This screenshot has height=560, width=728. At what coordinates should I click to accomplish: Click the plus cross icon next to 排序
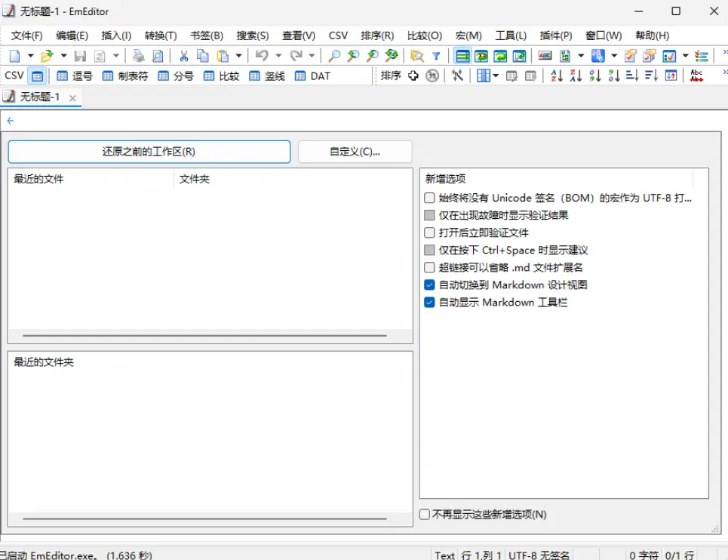(x=413, y=75)
